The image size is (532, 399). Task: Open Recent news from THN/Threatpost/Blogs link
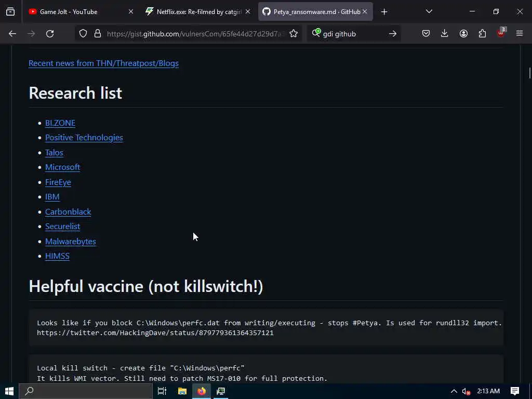point(103,63)
